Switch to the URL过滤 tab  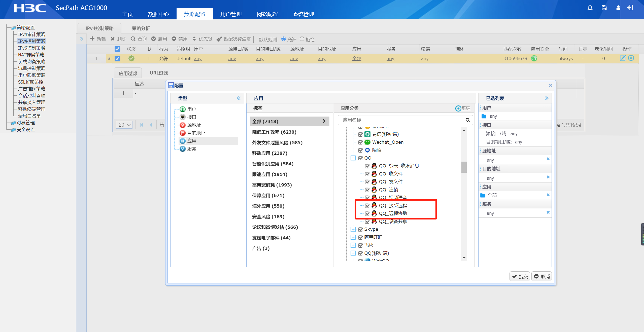159,73
